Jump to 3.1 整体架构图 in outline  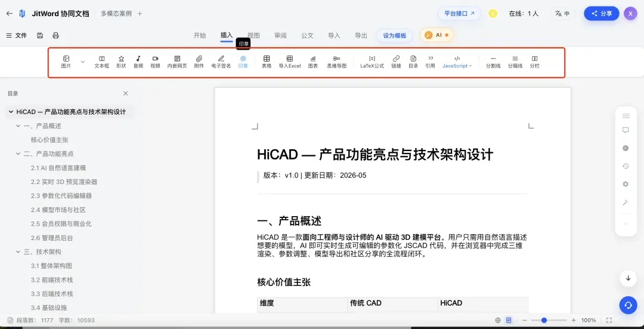[x=51, y=266]
